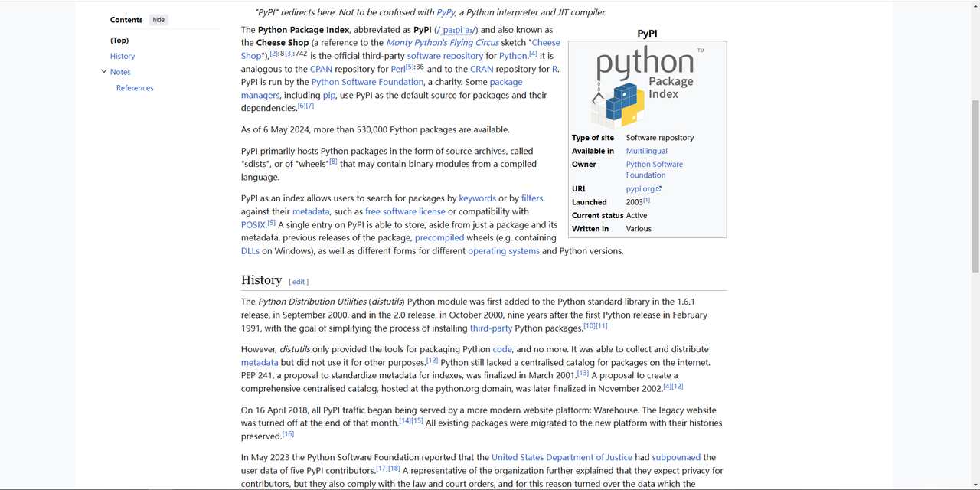Screen dimensions: 980x490
Task: Follow the subpoenaed link
Action: coord(676,457)
